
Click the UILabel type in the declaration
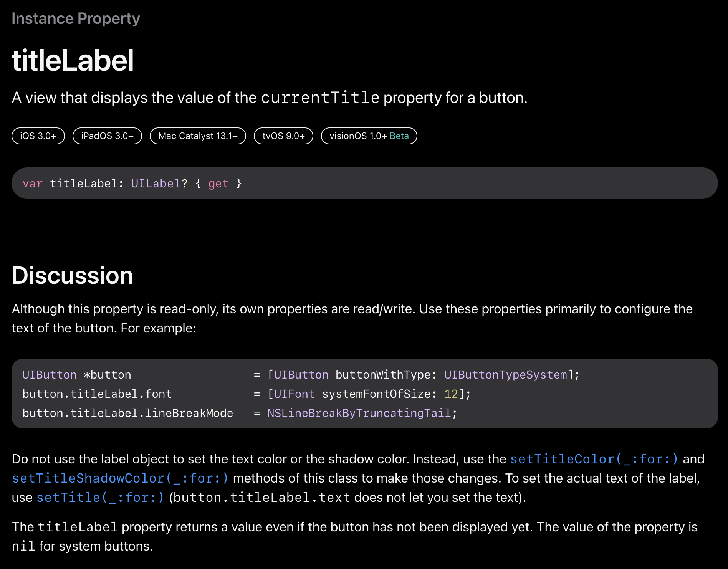(x=156, y=184)
